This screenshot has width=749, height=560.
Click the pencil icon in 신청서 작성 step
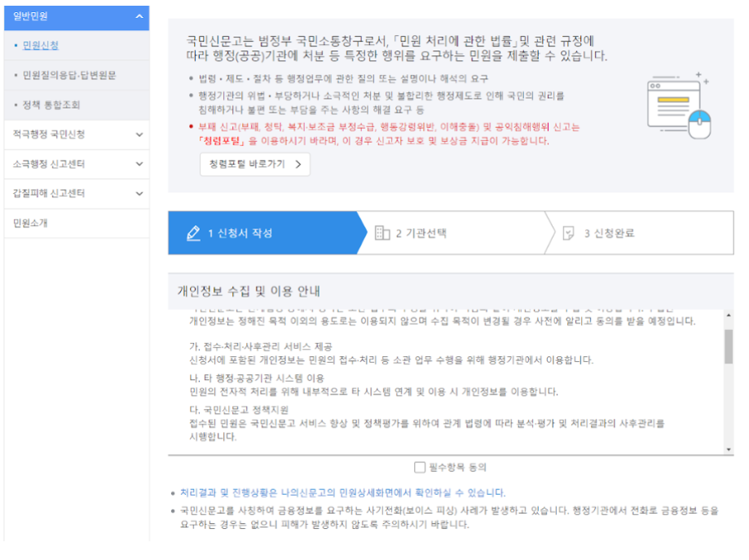click(193, 232)
